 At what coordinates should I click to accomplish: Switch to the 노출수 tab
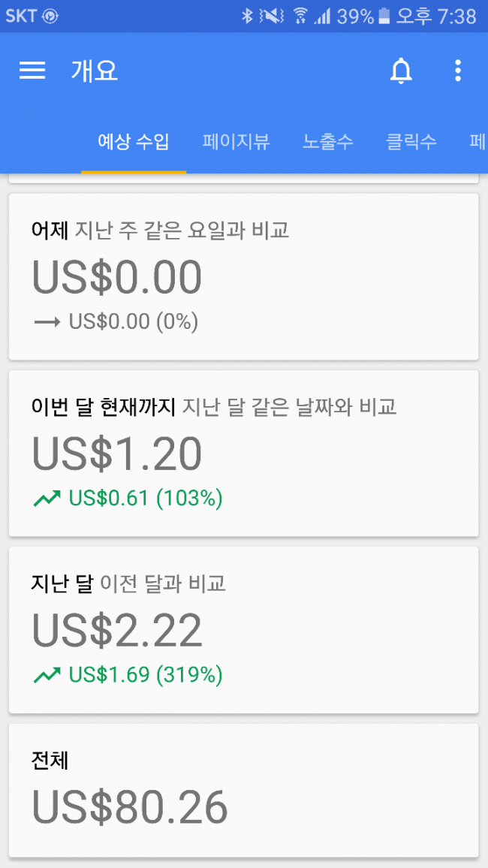pos(328,141)
